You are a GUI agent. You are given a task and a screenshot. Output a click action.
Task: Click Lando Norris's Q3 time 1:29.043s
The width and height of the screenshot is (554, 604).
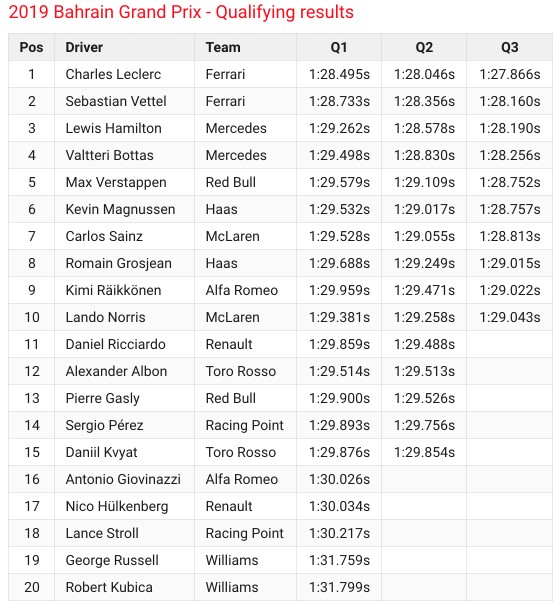pos(509,317)
